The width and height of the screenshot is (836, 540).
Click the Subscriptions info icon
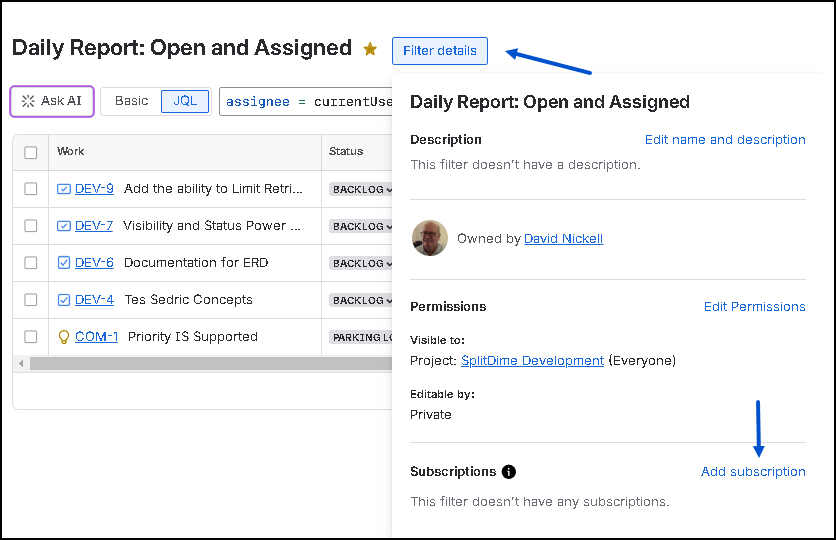[x=509, y=472]
